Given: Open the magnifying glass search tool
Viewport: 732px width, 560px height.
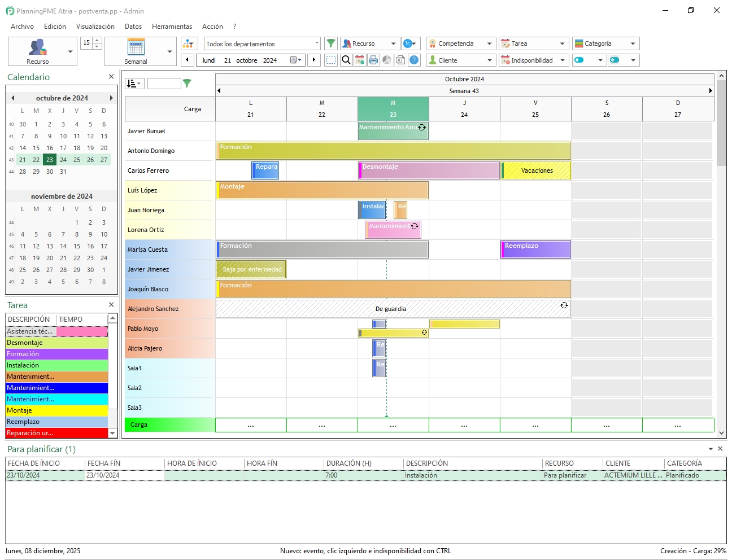Looking at the screenshot, I should 346,60.
